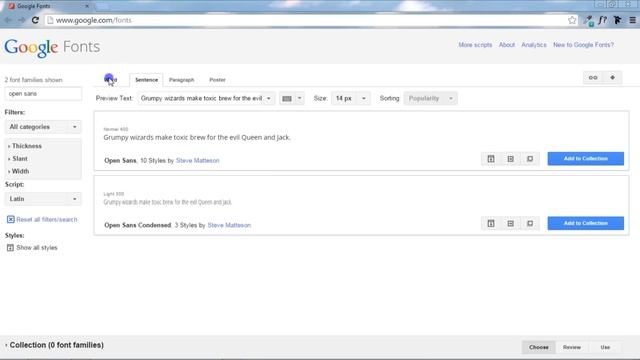This screenshot has width=640, height=360.
Task: Click the Open Sans Condensed preview text
Action: pos(167,202)
